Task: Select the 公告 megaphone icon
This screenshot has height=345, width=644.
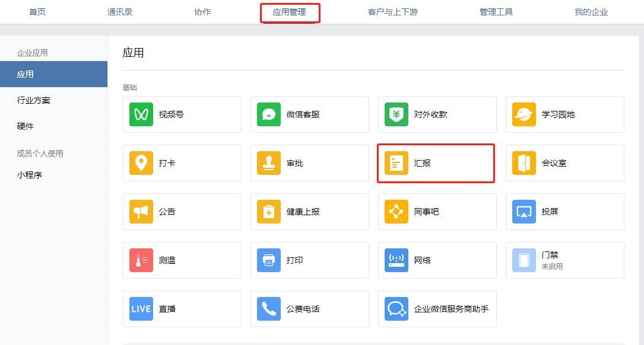Action: point(141,212)
